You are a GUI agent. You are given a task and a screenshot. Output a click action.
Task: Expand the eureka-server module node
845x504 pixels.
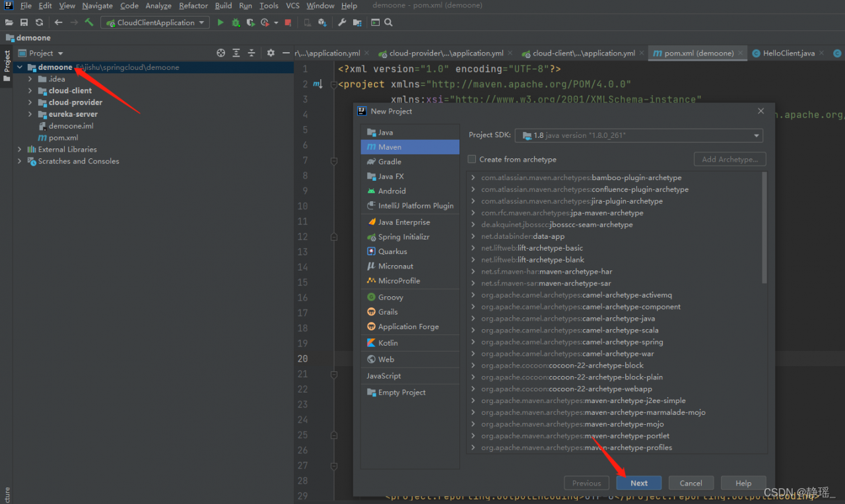click(x=30, y=114)
